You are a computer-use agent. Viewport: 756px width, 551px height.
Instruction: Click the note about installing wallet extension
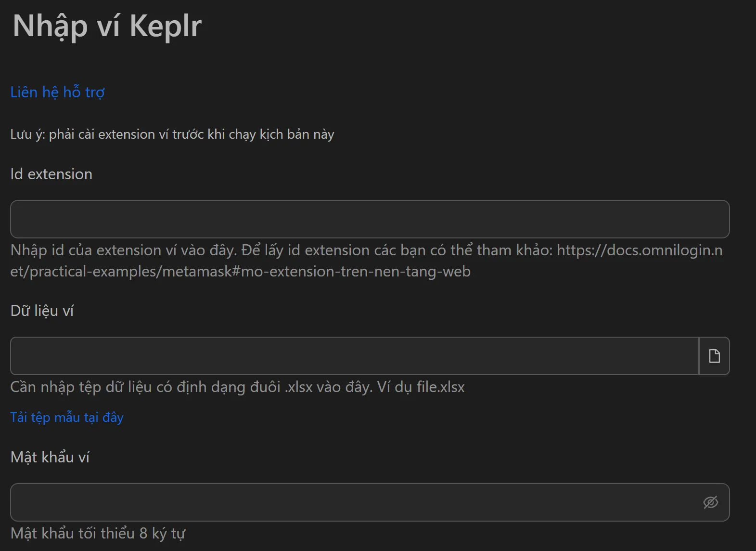coord(172,134)
